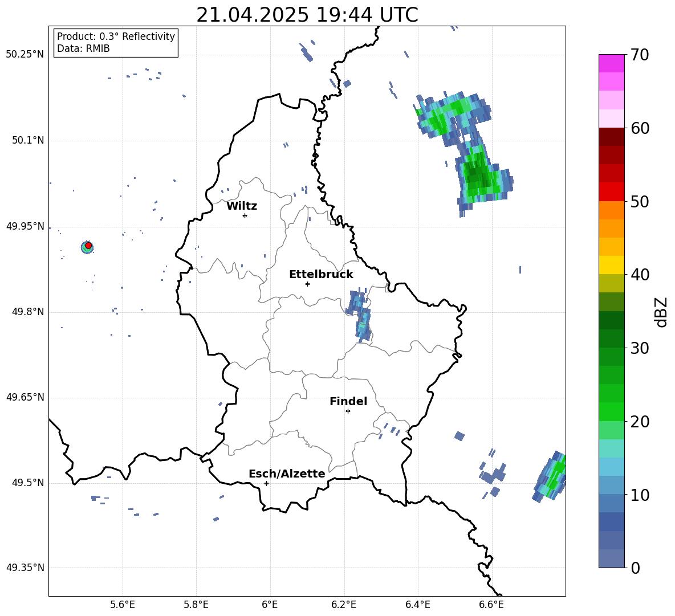The image size is (675, 616).
Task: Click the 10 dBZ colorbar tick label
Action: [640, 495]
